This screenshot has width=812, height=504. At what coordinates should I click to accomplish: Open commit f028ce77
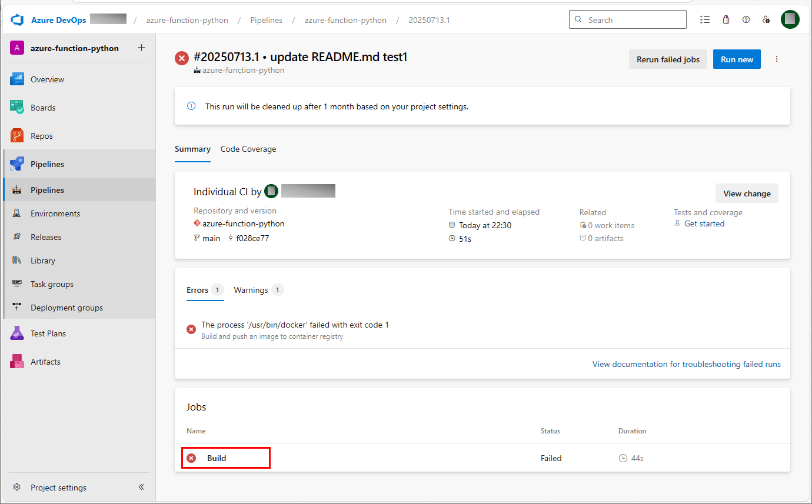[252, 238]
